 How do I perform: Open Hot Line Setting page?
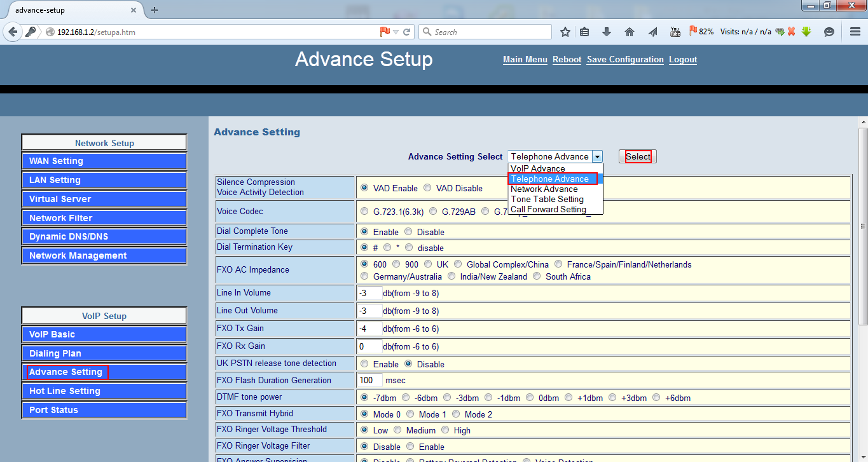pyautogui.click(x=104, y=391)
